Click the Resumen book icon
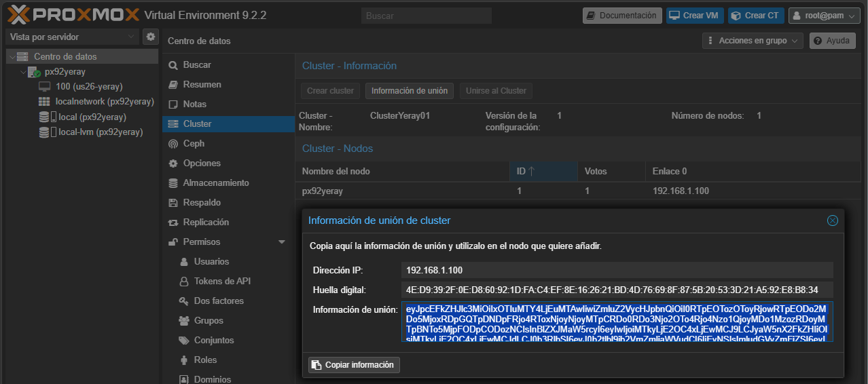Screen dimensions: 868x384 tap(173, 85)
